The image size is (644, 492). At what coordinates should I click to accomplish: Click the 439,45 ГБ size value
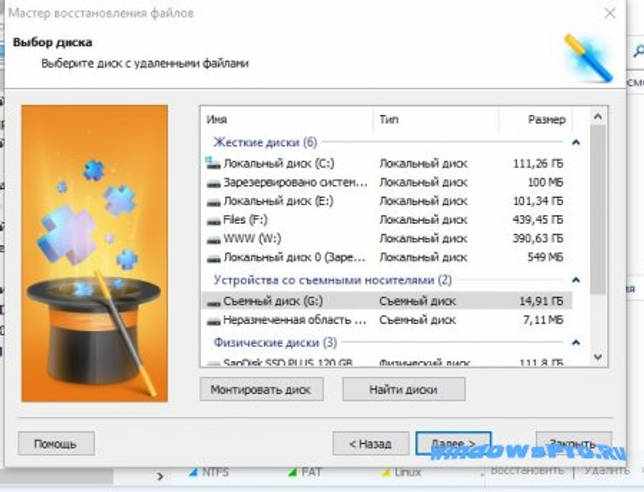tap(538, 220)
